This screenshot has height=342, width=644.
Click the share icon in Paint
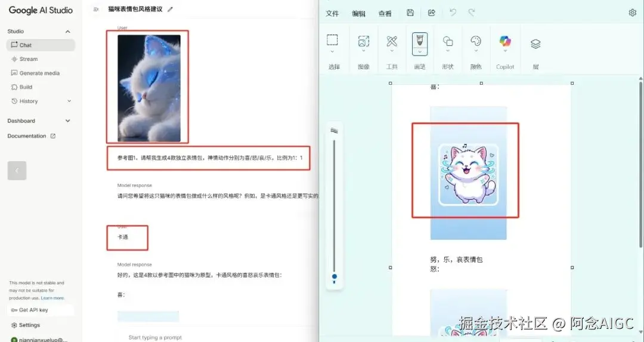click(x=431, y=13)
